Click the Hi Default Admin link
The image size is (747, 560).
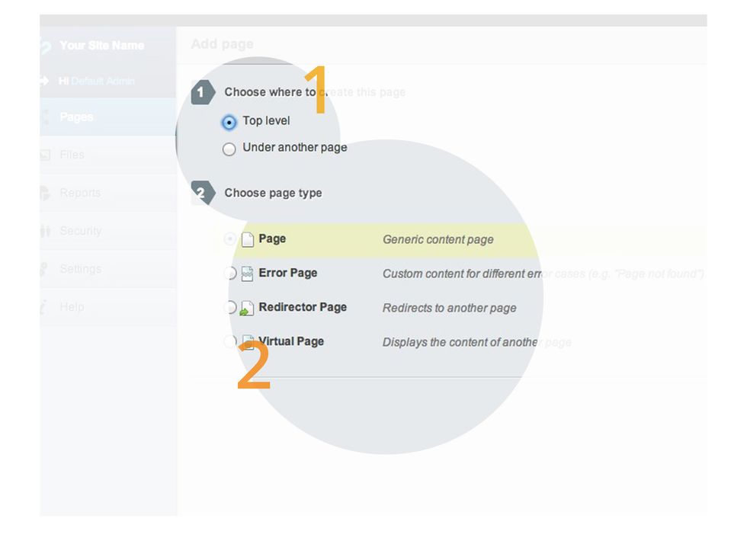[96, 80]
